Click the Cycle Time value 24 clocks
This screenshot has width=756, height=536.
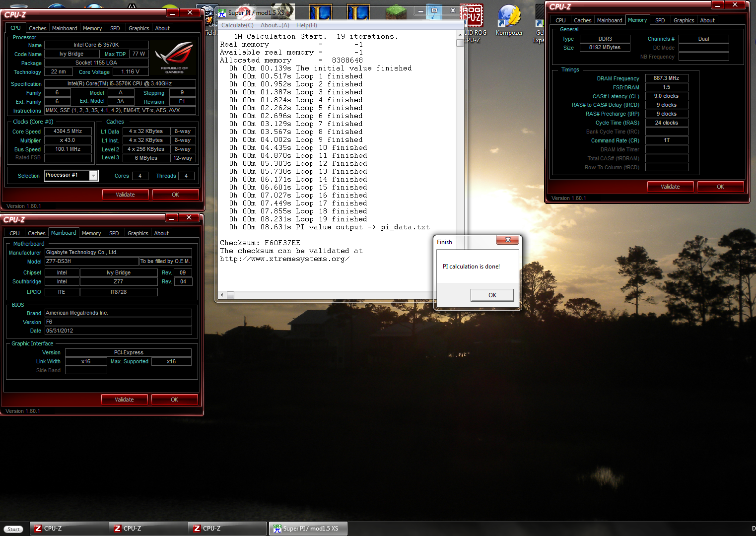pos(666,123)
